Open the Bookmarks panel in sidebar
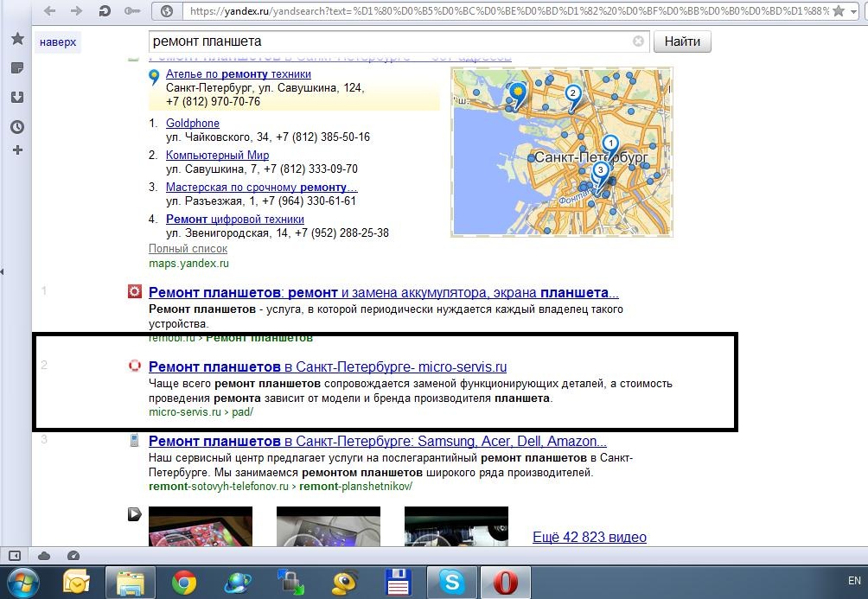 pyautogui.click(x=17, y=38)
